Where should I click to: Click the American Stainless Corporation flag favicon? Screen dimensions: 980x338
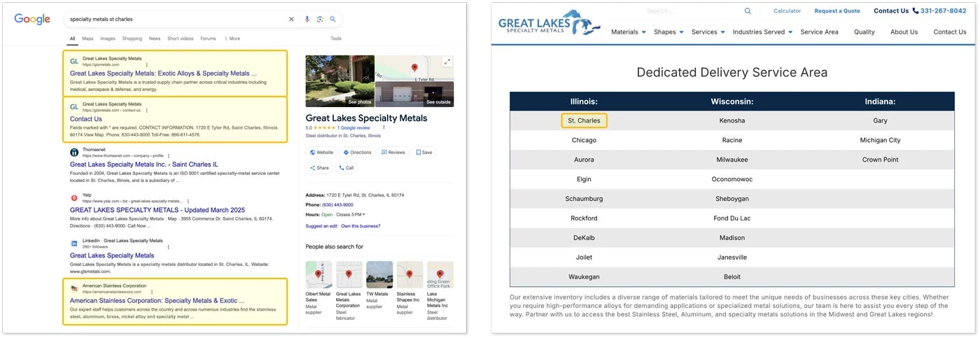coord(74,288)
